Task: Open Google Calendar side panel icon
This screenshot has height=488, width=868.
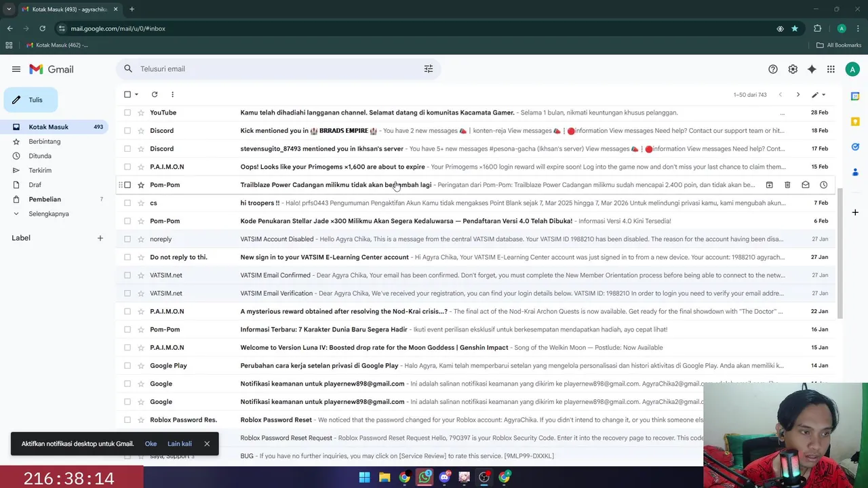Action: pos(855,96)
